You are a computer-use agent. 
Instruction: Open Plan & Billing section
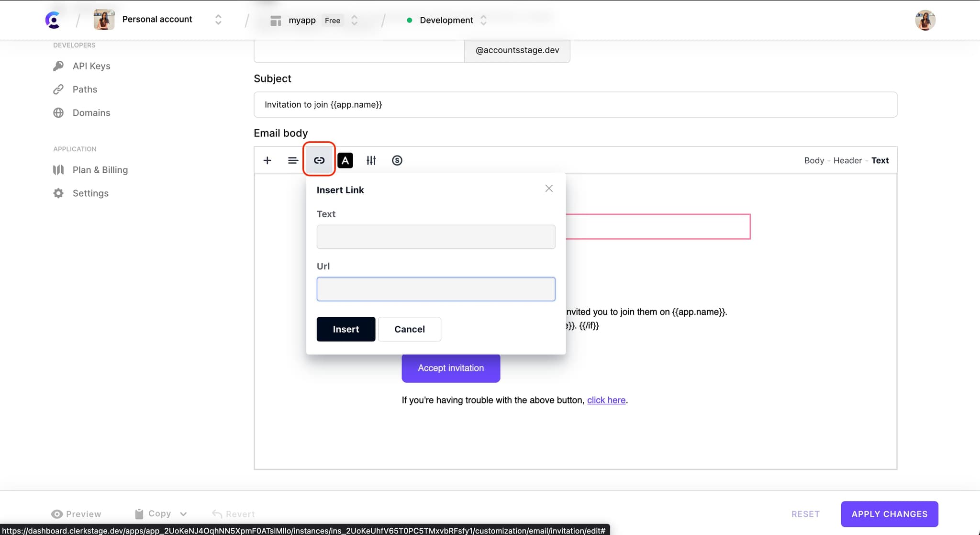click(100, 170)
